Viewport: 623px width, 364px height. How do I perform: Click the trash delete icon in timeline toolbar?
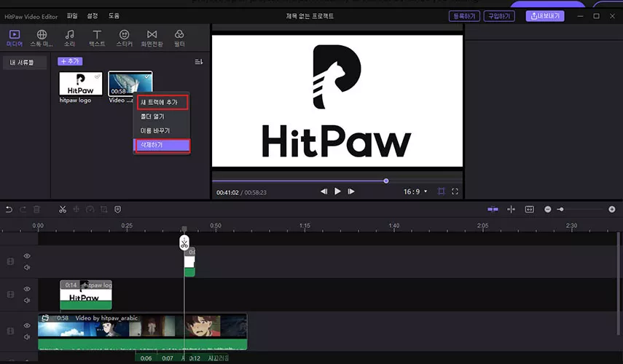36,209
